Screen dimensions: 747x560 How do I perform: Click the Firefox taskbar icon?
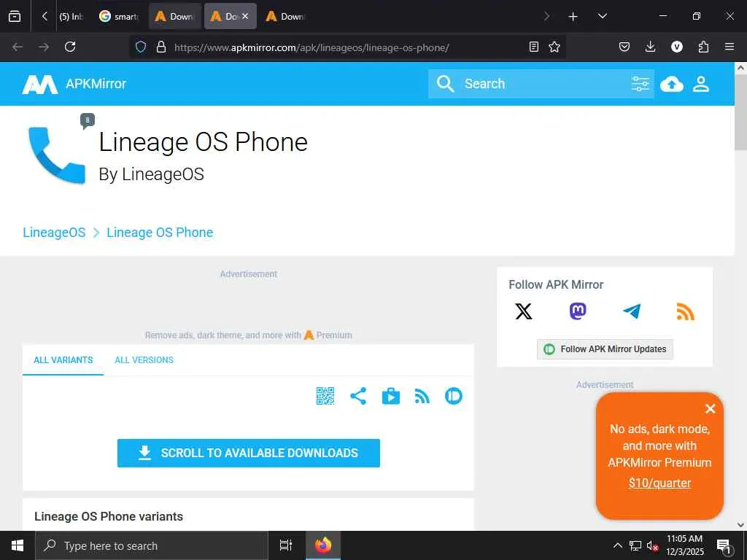(x=323, y=545)
